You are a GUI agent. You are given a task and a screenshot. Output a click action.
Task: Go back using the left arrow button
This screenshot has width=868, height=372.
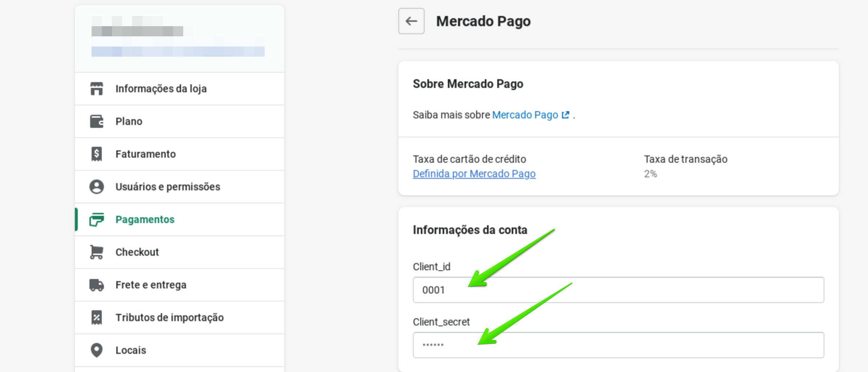(411, 21)
